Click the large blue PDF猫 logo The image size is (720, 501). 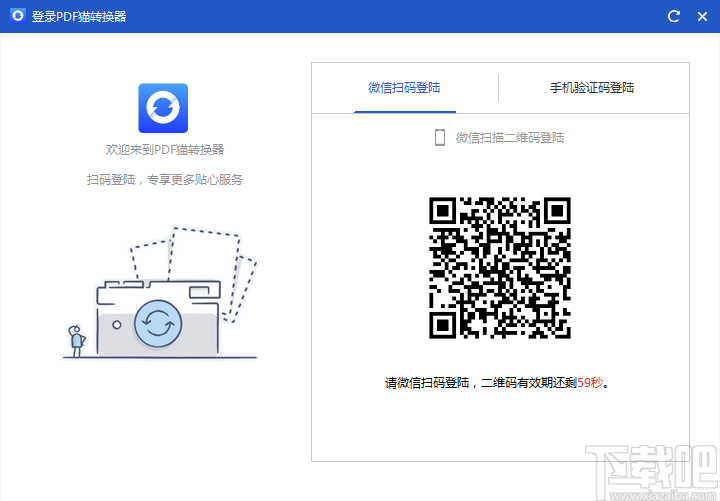[163, 108]
